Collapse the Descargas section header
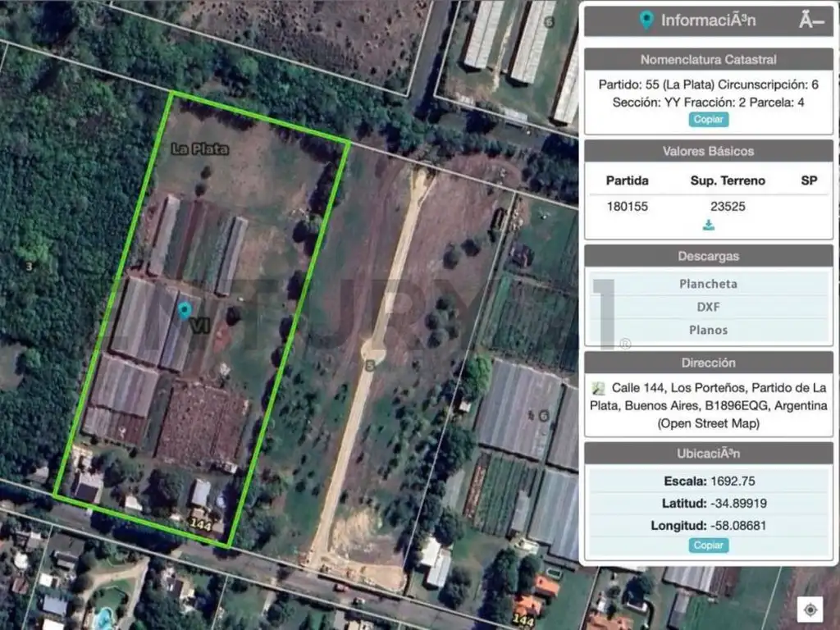 point(708,256)
